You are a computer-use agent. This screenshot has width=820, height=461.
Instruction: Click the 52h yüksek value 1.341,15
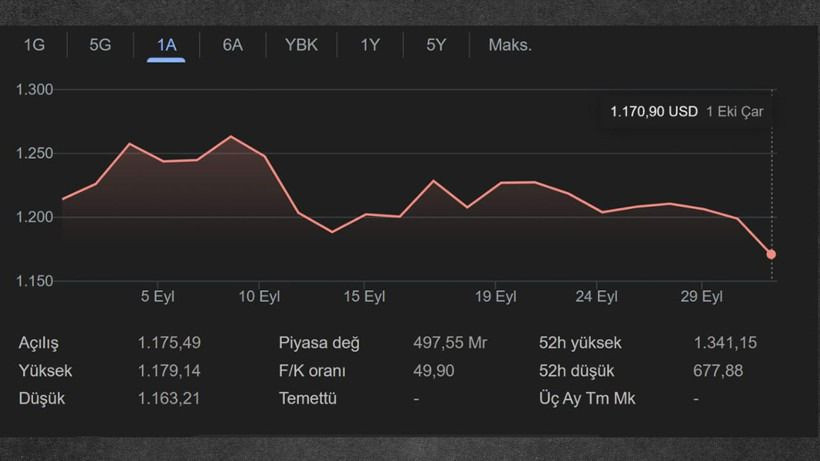pyautogui.click(x=725, y=343)
